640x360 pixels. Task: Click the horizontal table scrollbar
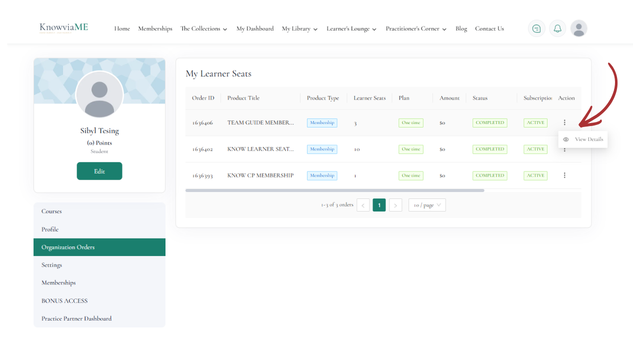335,191
